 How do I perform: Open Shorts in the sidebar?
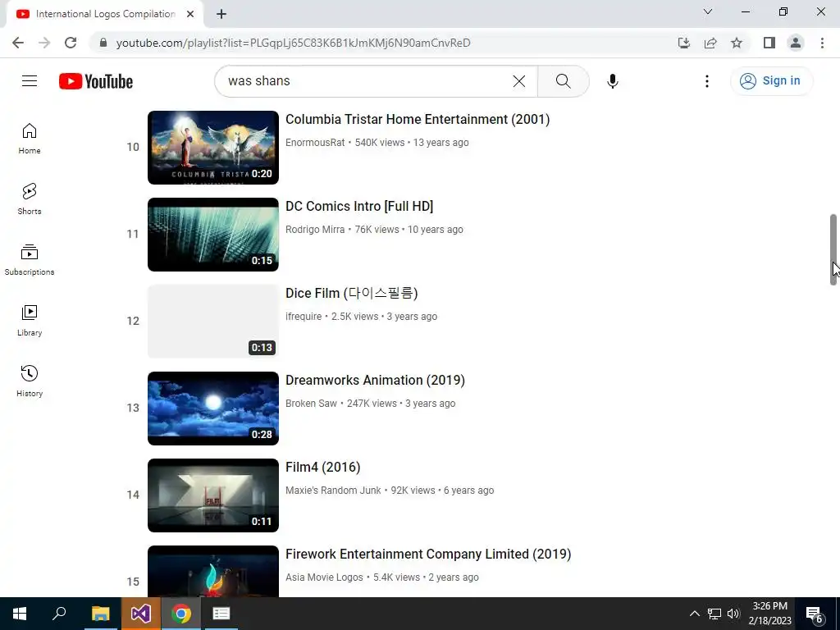30,199
